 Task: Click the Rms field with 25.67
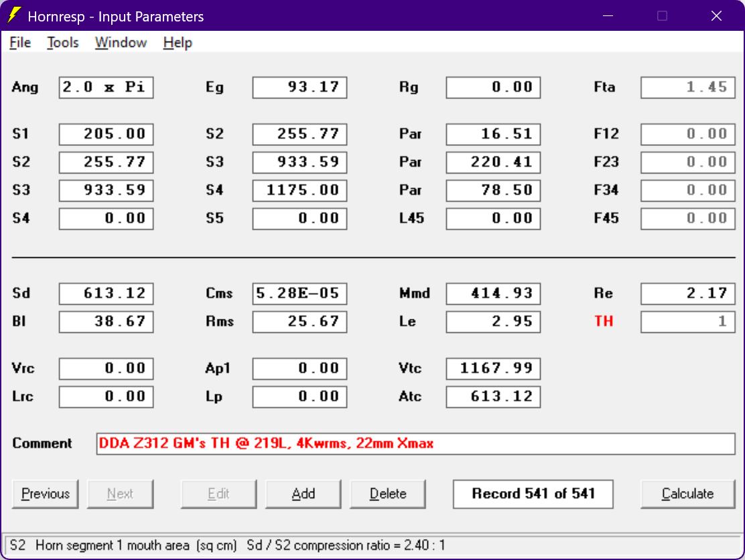(x=299, y=322)
